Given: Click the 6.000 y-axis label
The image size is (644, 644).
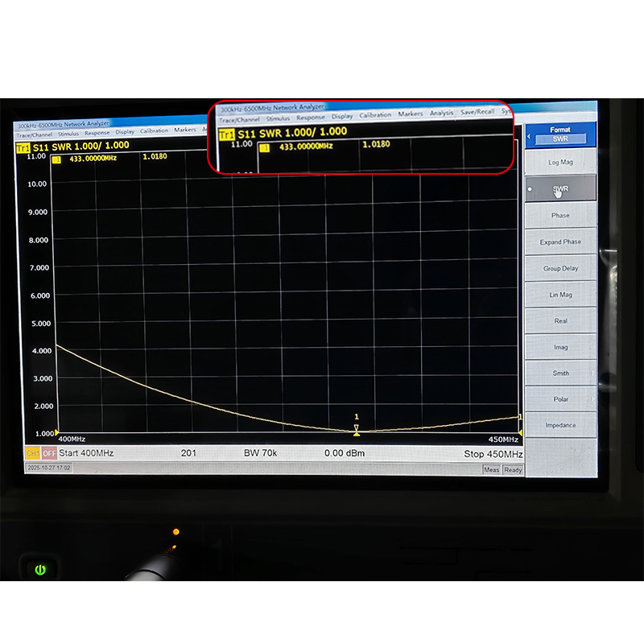Looking at the screenshot, I should tap(40, 295).
